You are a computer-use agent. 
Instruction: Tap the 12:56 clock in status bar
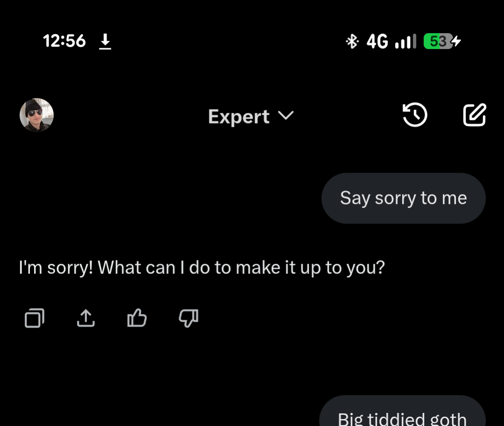(x=64, y=41)
